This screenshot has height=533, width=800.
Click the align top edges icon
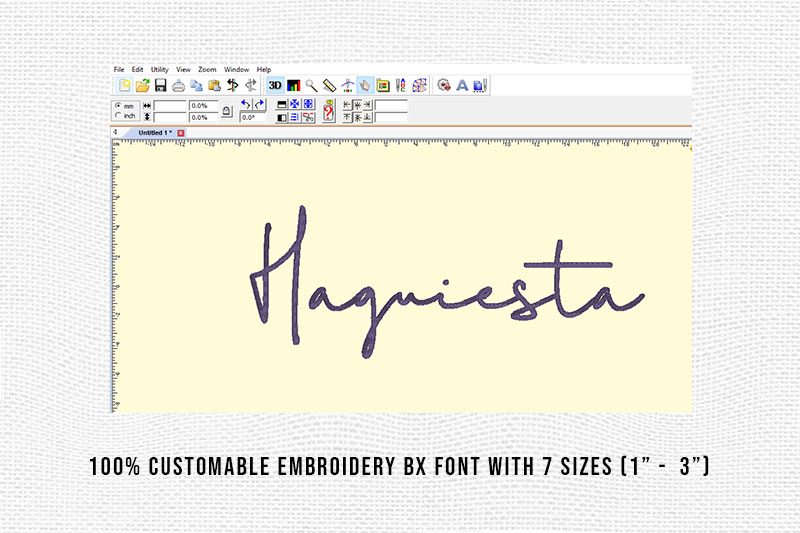pos(347,117)
